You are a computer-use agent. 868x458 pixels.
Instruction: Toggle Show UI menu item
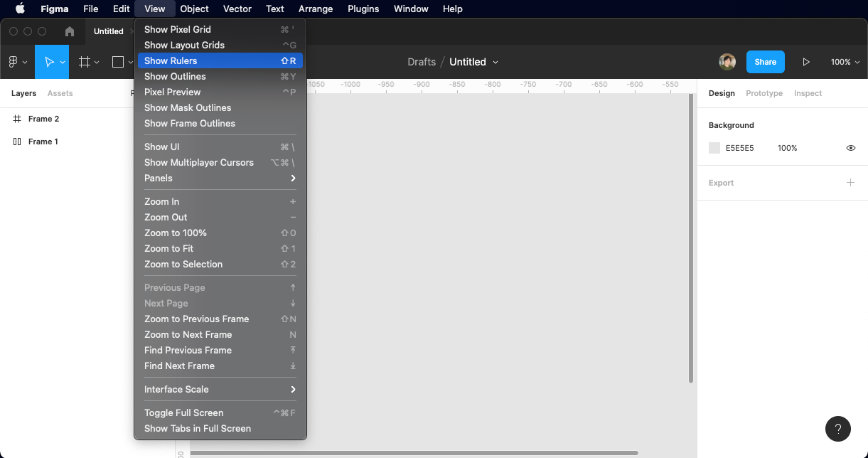[220, 147]
